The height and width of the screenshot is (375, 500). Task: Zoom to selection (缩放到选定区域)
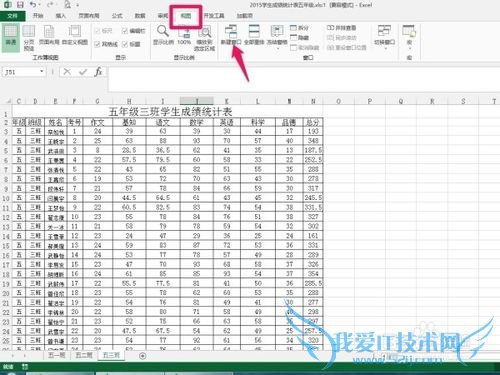tap(205, 37)
